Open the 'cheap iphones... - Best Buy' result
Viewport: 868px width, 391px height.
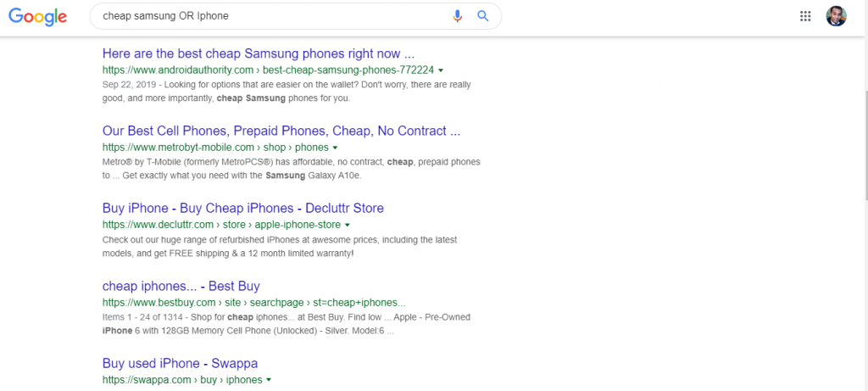181,286
